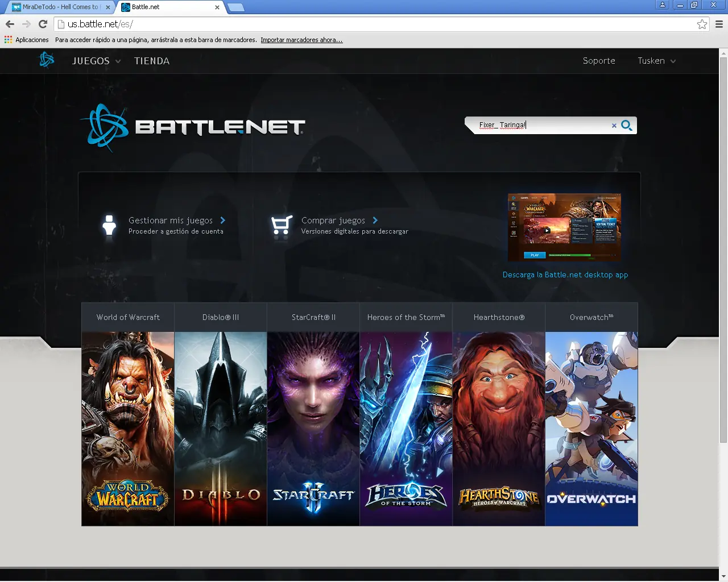The width and height of the screenshot is (728, 582).
Task: Click the magnifying glass search icon
Action: (627, 125)
